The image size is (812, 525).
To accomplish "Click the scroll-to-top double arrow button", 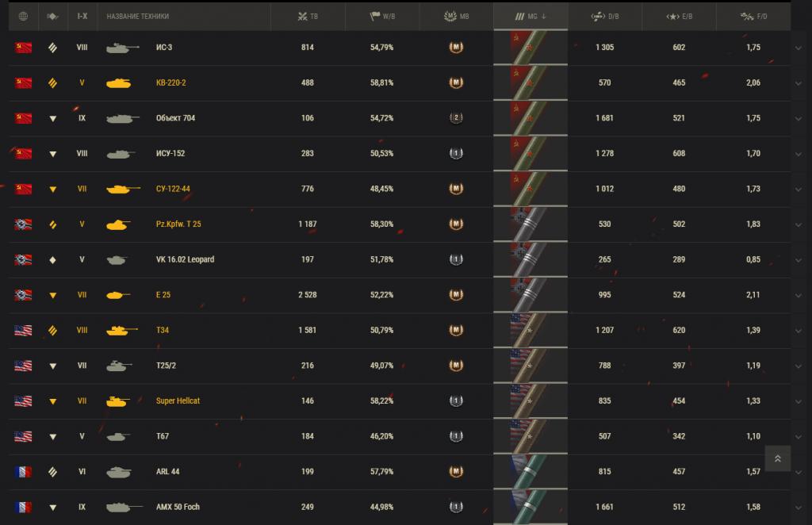I will click(777, 458).
